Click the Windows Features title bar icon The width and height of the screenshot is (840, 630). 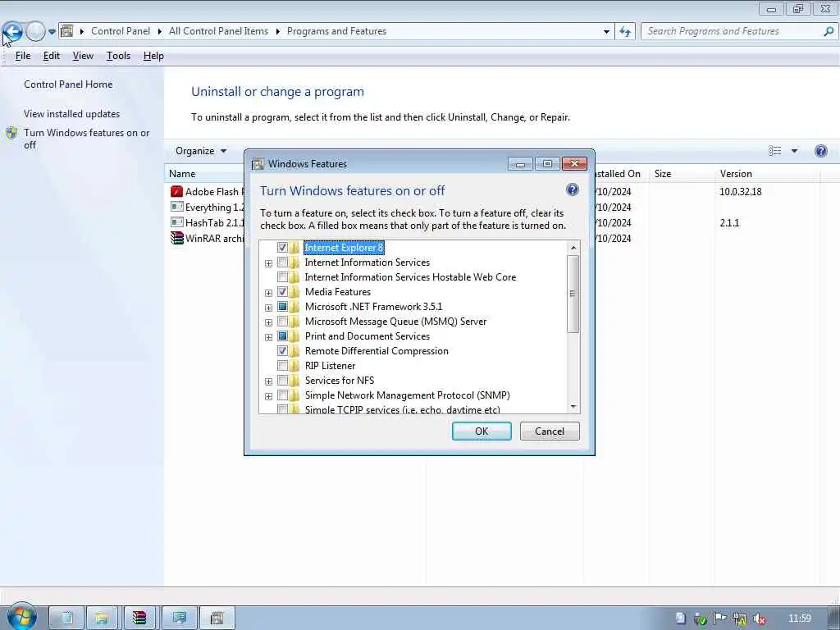[x=258, y=164]
